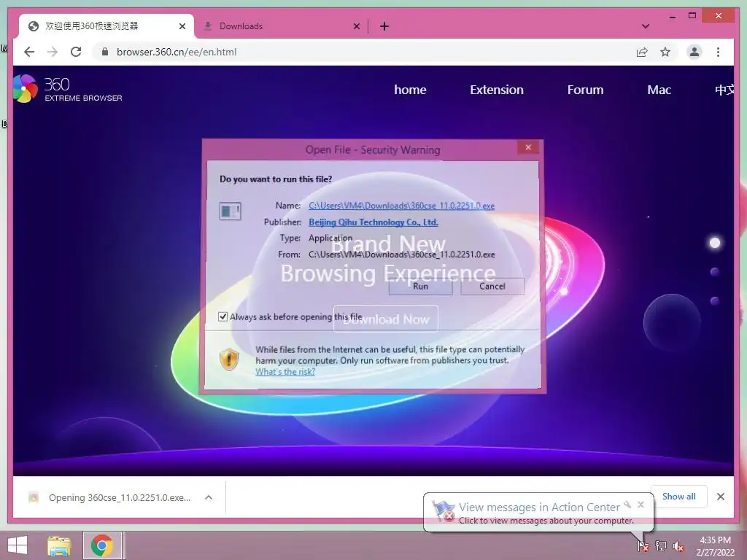
Task: Open the Forum nav item
Action: pos(585,90)
